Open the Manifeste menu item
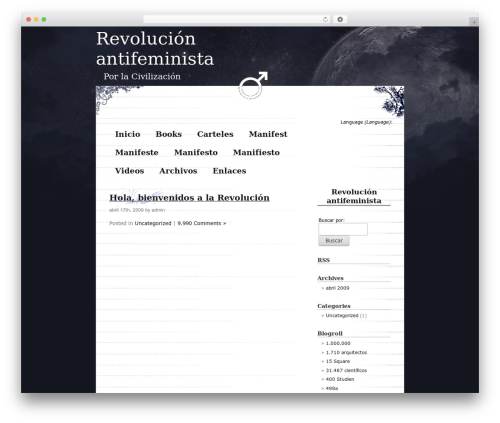Image resolution: width=500 pixels, height=423 pixels. point(137,152)
